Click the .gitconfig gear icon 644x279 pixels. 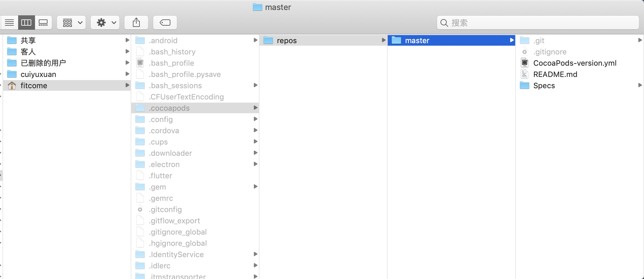pyautogui.click(x=140, y=209)
